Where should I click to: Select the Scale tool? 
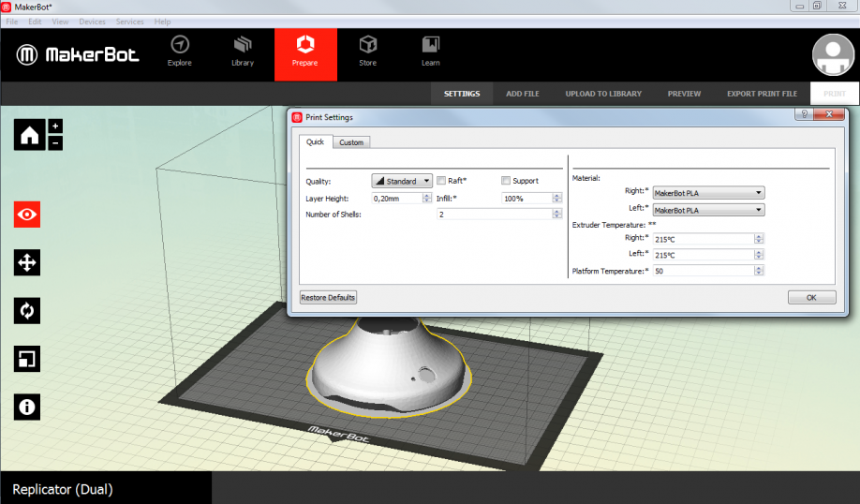tap(27, 359)
